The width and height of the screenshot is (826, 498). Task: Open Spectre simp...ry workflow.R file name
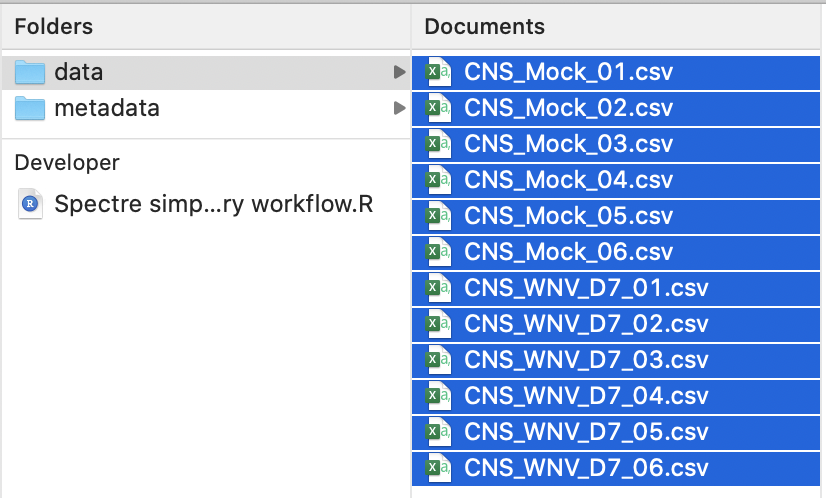tap(214, 204)
